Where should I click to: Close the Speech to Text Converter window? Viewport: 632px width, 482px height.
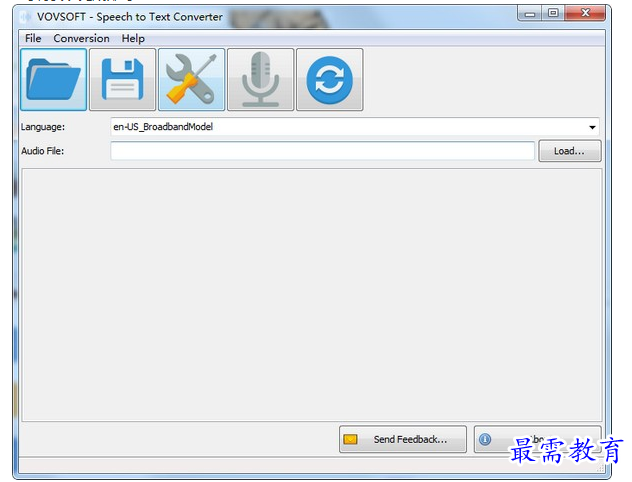coord(585,14)
